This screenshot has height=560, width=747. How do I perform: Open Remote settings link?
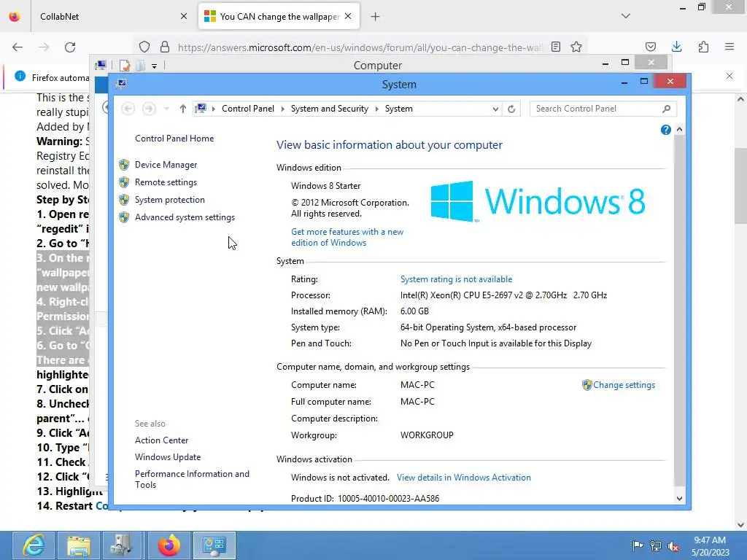[166, 182]
